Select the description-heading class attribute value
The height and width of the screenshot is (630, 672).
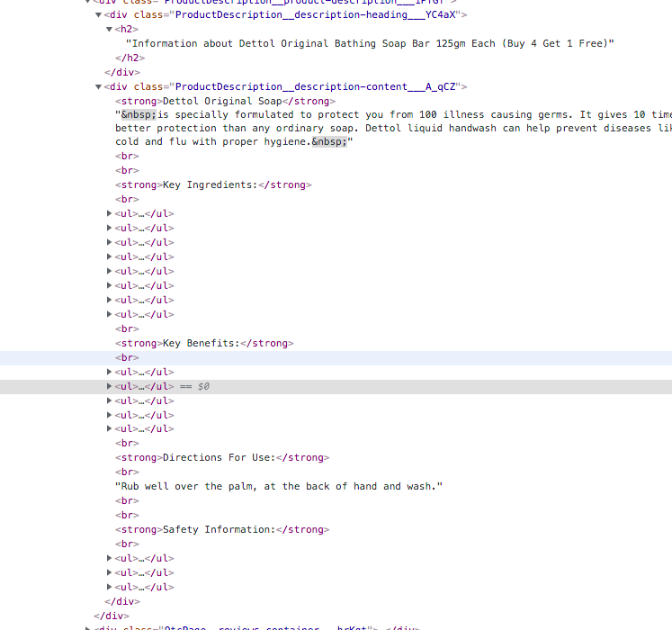click(316, 15)
